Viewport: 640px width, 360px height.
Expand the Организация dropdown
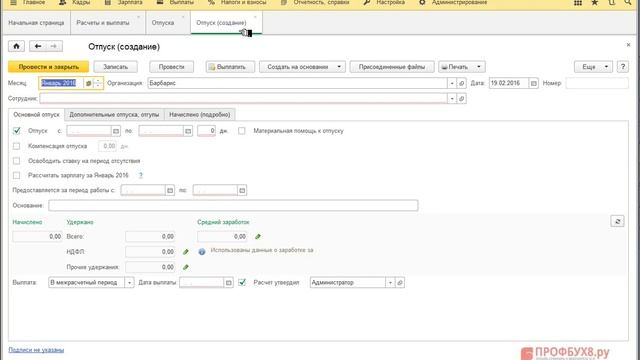click(x=452, y=83)
